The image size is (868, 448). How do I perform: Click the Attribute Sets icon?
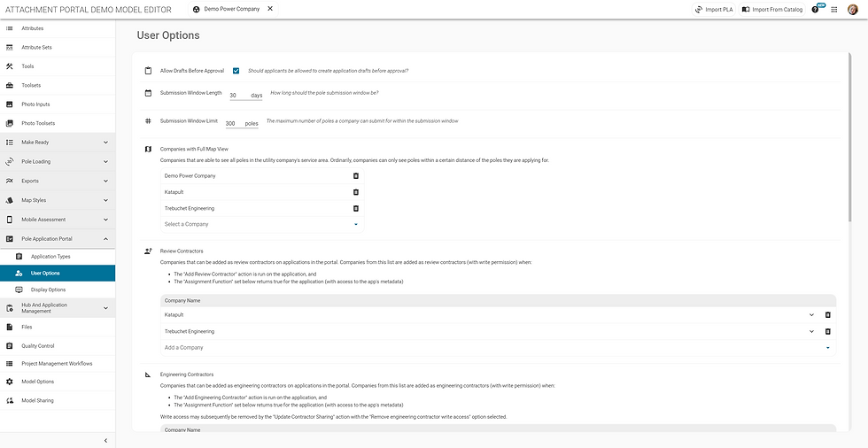[x=10, y=48]
